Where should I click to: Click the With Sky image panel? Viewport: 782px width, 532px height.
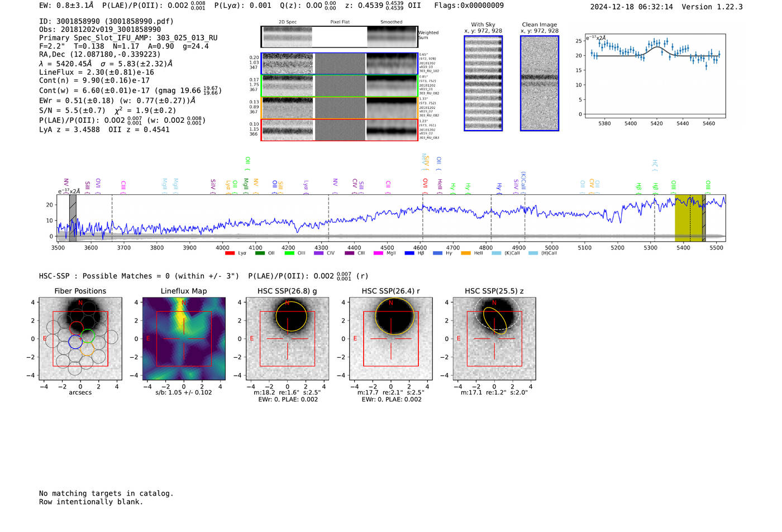[483, 83]
